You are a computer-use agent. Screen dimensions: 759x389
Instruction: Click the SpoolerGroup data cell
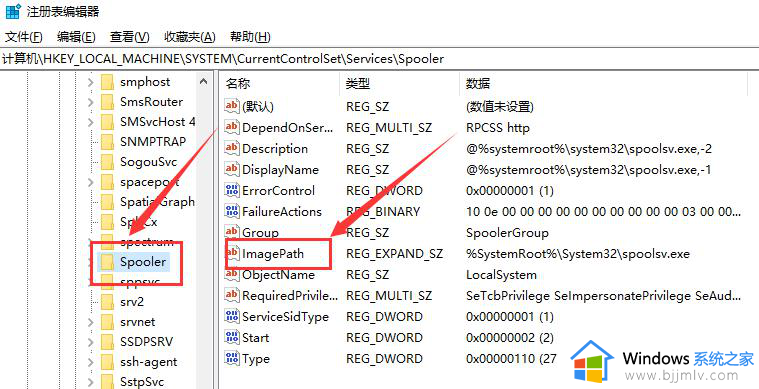[507, 233]
